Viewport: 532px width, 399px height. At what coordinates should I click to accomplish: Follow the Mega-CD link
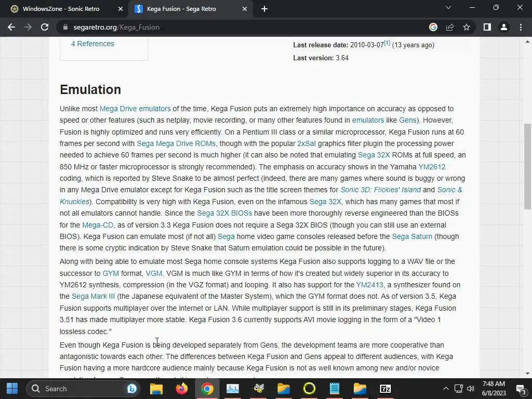[x=98, y=225]
